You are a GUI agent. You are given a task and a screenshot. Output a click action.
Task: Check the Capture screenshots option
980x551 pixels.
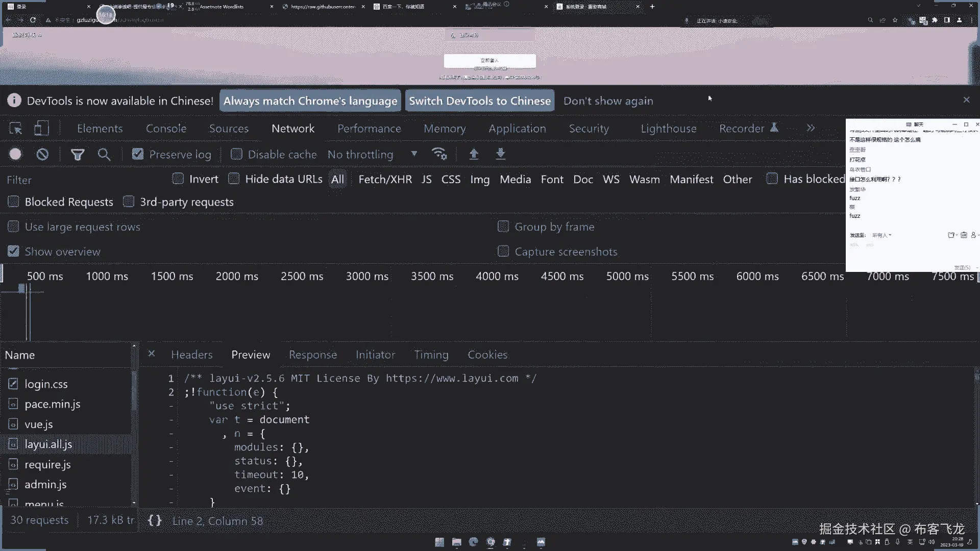(503, 252)
